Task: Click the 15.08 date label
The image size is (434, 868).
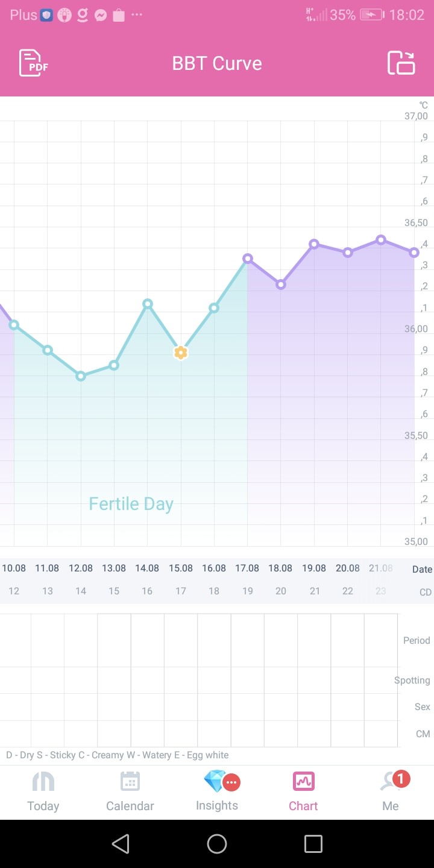Action: [181, 568]
